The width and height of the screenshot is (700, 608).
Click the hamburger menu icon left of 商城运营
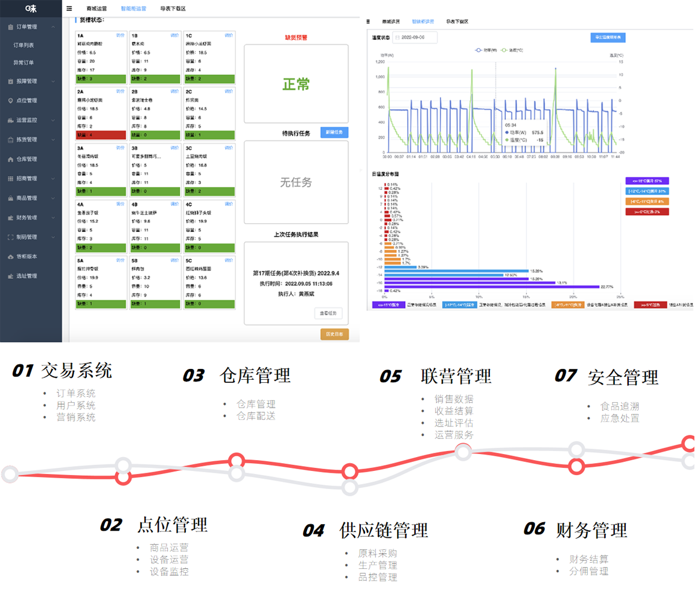[69, 8]
